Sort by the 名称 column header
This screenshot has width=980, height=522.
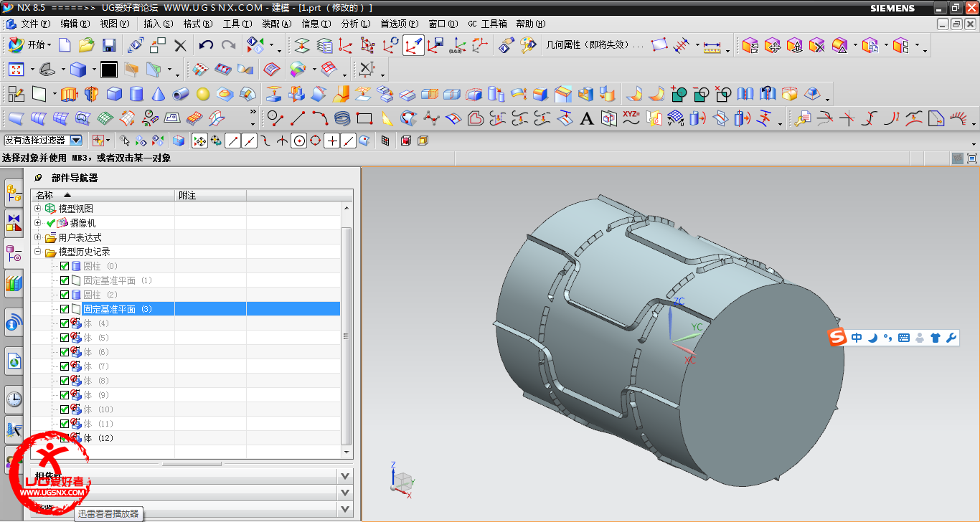pyautogui.click(x=103, y=195)
